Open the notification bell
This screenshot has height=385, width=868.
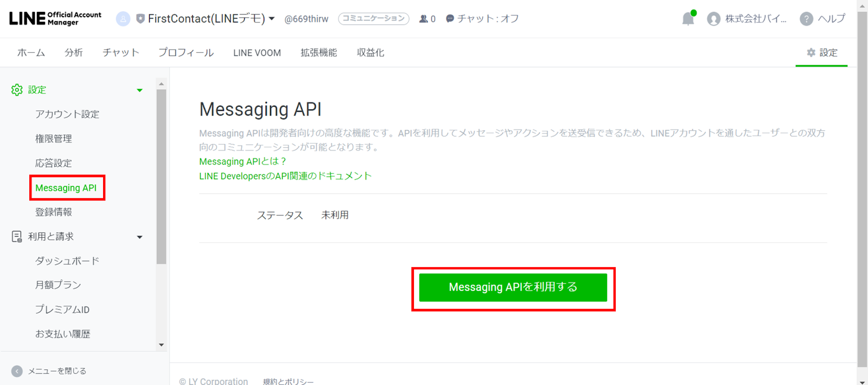point(688,19)
